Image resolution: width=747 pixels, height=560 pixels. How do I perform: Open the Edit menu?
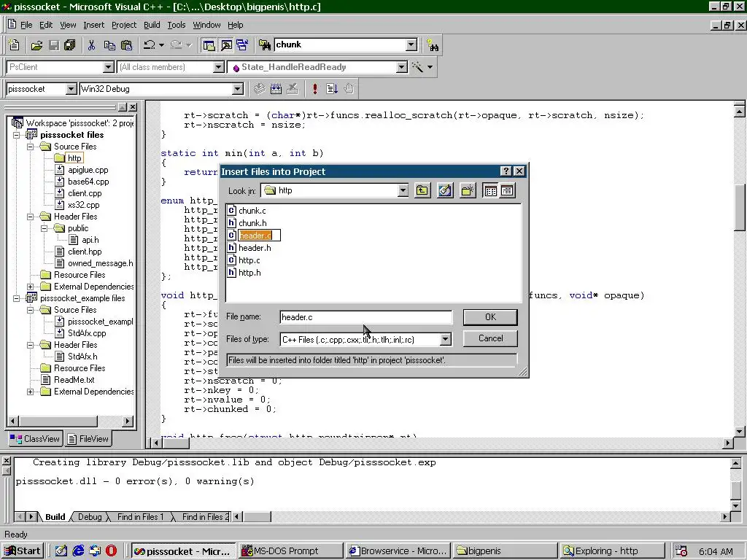pyautogui.click(x=46, y=25)
